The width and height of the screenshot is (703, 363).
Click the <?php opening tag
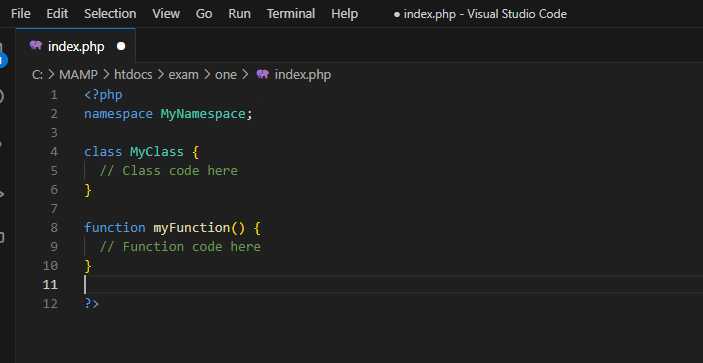click(x=103, y=95)
